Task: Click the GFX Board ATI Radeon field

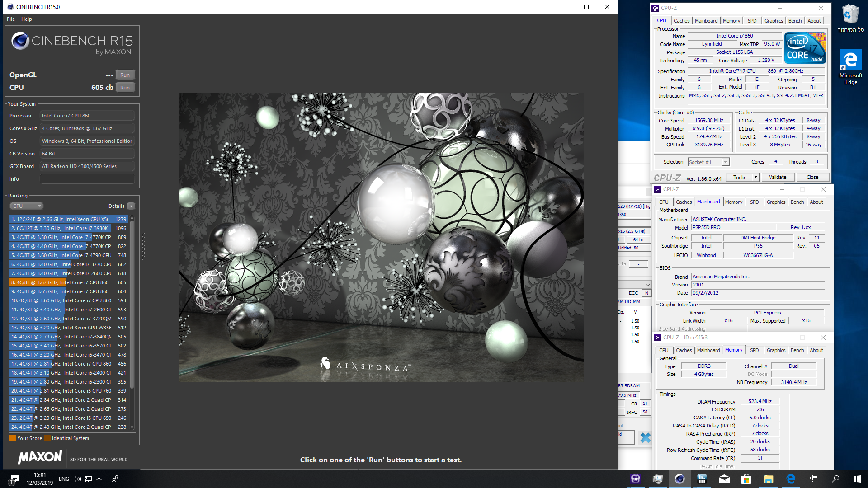Action: pos(87,166)
